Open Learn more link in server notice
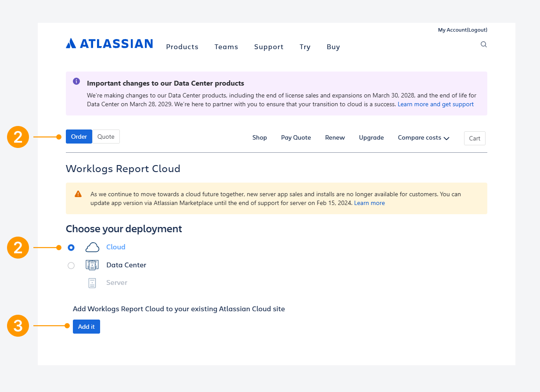Image resolution: width=540 pixels, height=392 pixels. click(x=369, y=203)
